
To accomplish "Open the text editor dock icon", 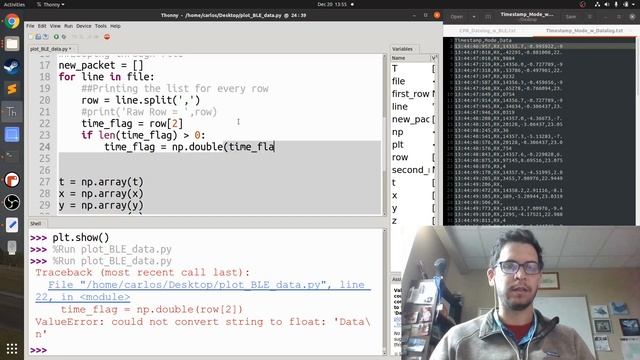I will (12, 225).
